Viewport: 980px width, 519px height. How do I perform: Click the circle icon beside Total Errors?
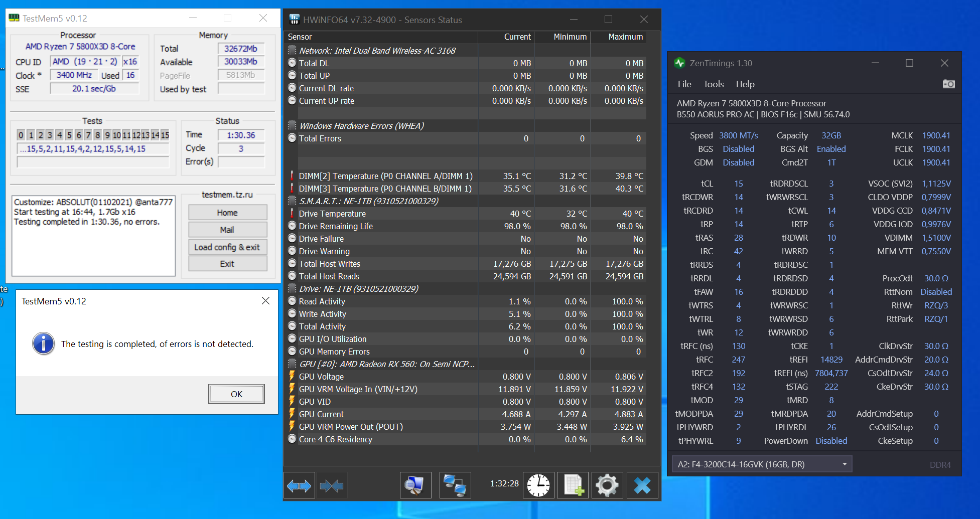click(x=292, y=138)
